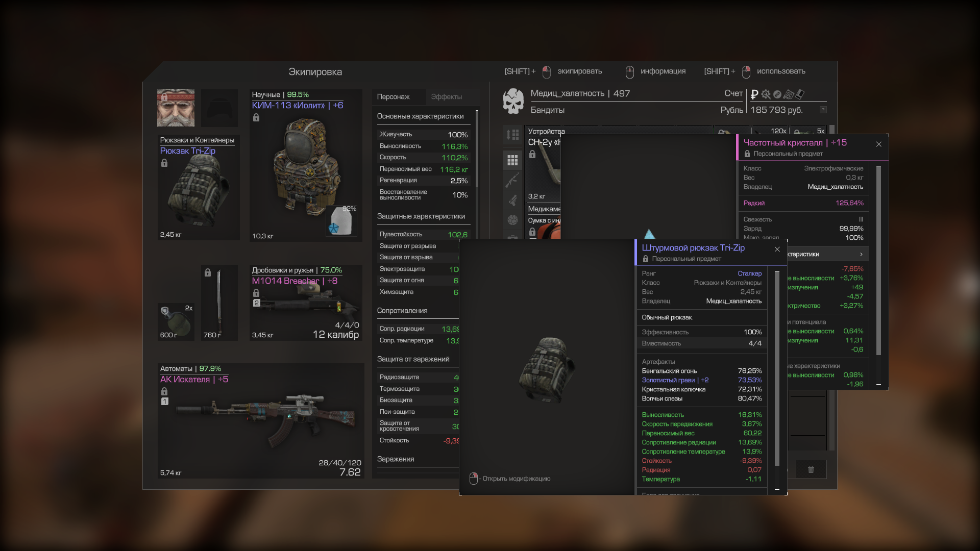Click the Частотный кристалл panel scrollbar
The height and width of the screenshot is (551, 980).
[878, 260]
